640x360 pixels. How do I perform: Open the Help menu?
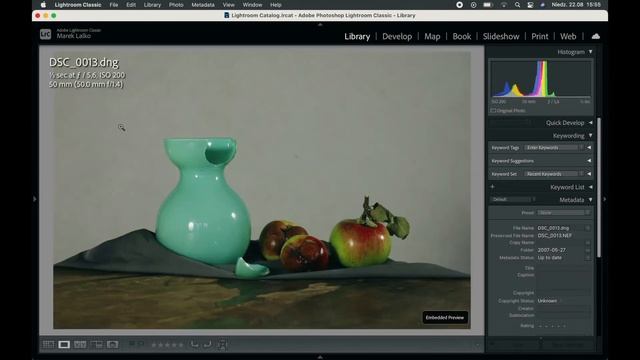coord(276,5)
